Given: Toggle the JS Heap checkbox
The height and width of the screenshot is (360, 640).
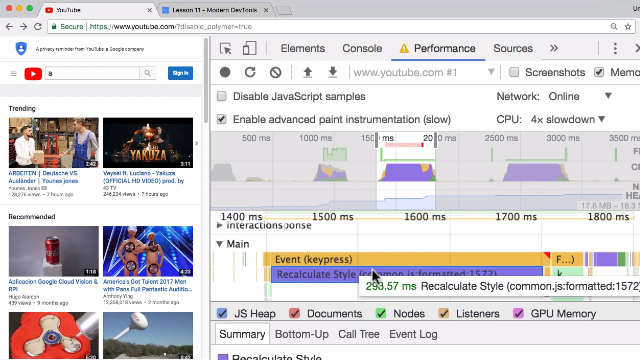Looking at the screenshot, I should pos(222,313).
